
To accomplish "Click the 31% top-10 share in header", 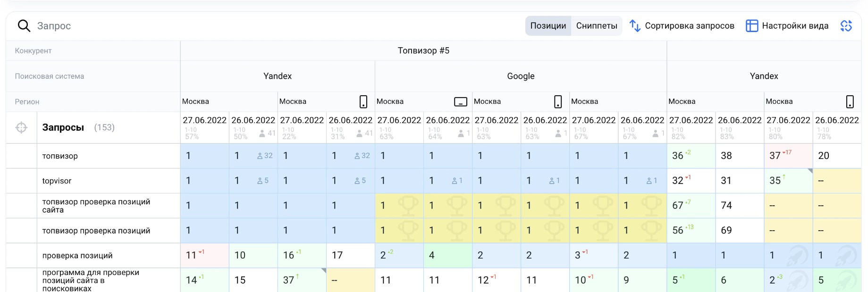I will point(337,137).
